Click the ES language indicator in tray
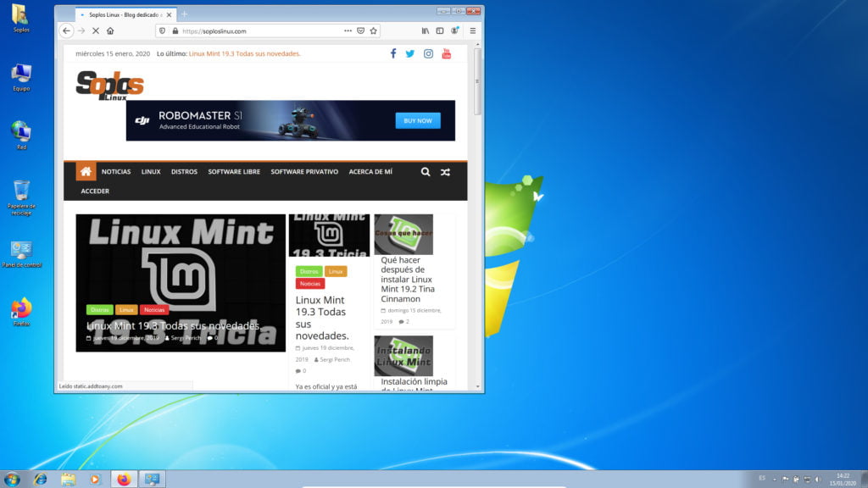This screenshot has width=868, height=488. tap(762, 479)
